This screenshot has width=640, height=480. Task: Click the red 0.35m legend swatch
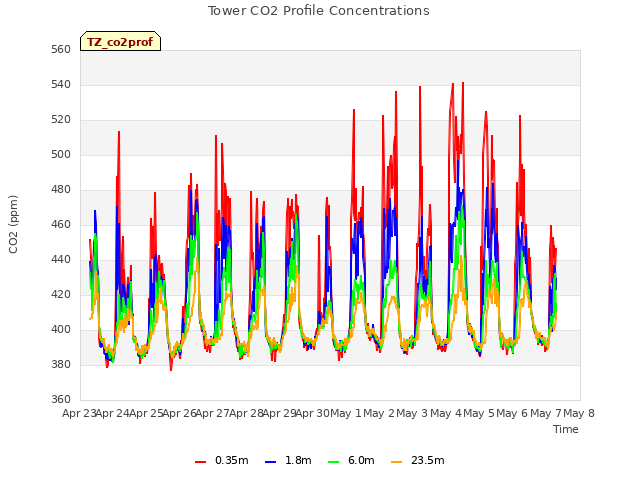(x=200, y=461)
